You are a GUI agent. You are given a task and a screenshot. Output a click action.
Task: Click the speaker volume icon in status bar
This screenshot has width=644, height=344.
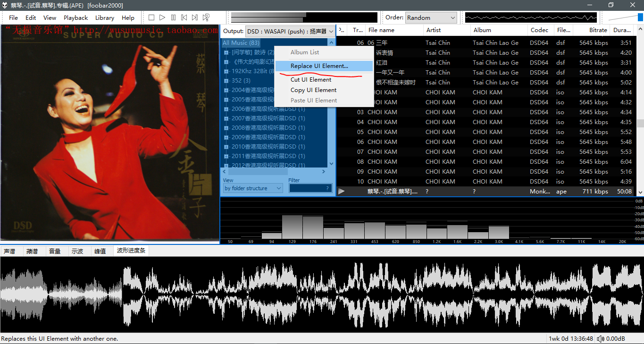(601, 339)
